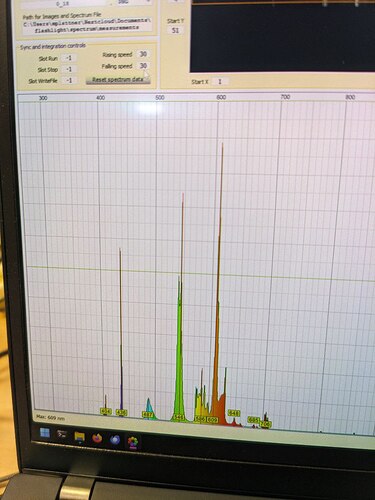Click the cyan 487 nm peak label
The height and width of the screenshot is (500, 375).
(x=148, y=415)
